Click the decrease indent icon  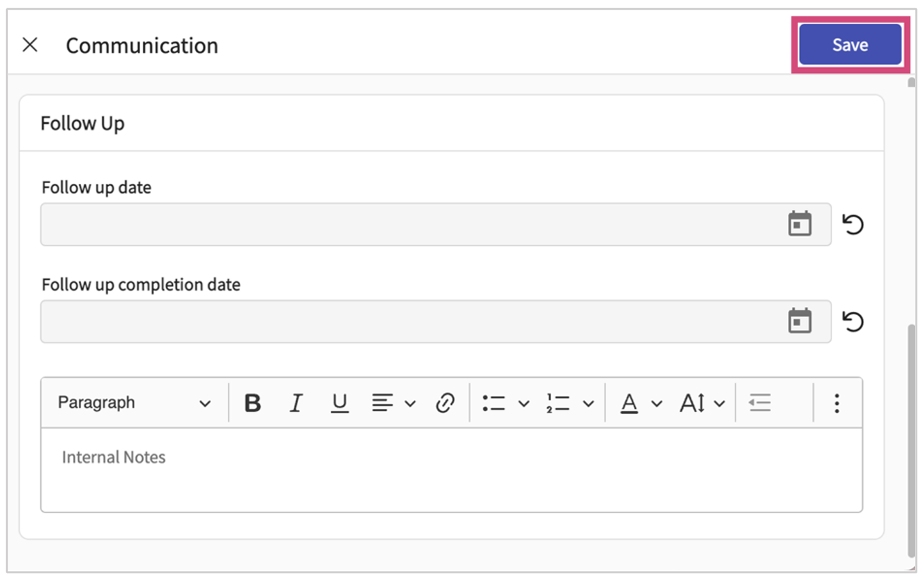tap(759, 403)
